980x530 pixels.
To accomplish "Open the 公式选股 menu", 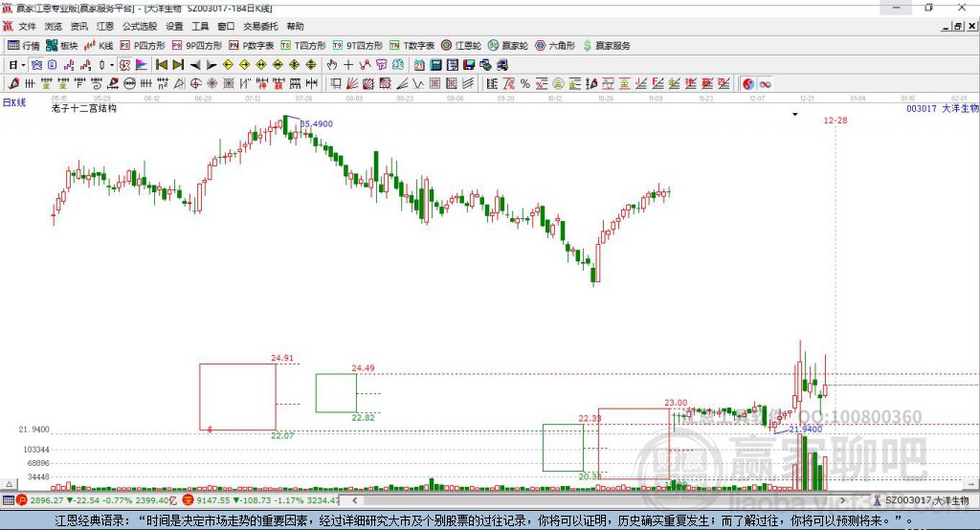I will coord(140,26).
